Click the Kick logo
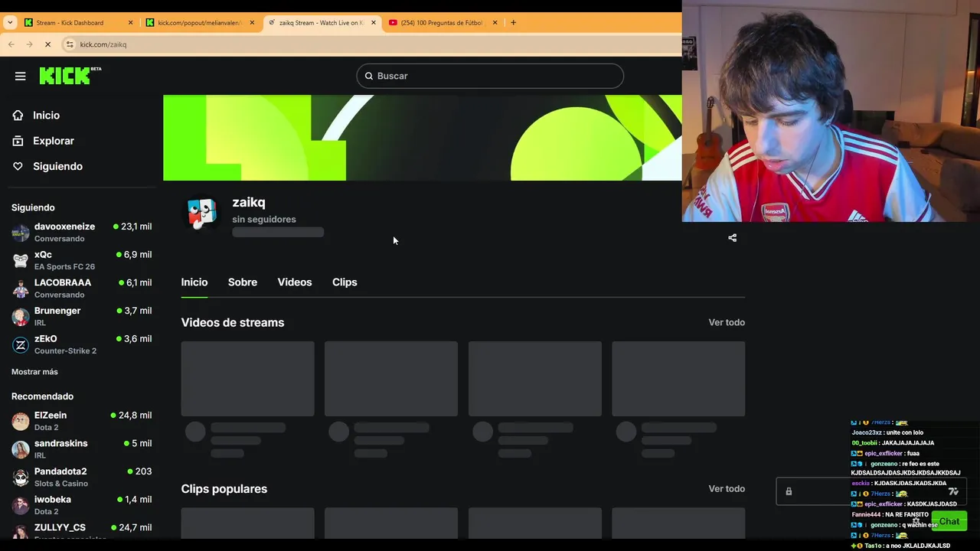The image size is (980, 551). (70, 75)
